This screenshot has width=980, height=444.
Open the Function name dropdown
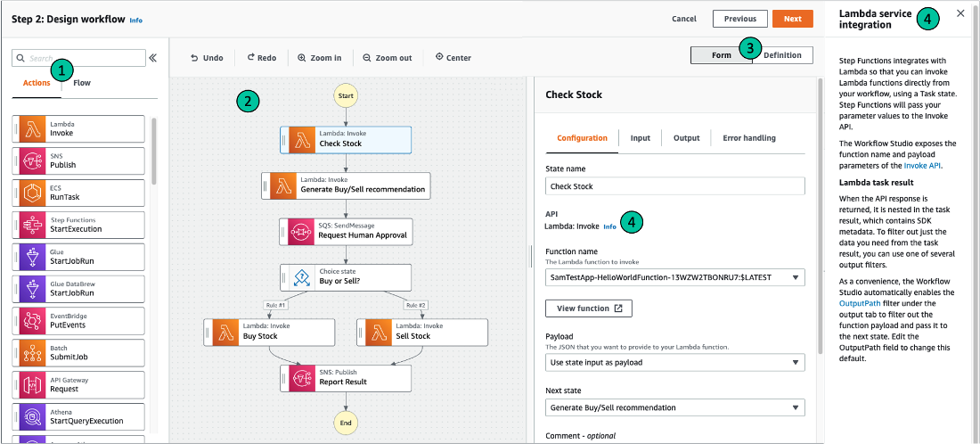[x=675, y=277]
